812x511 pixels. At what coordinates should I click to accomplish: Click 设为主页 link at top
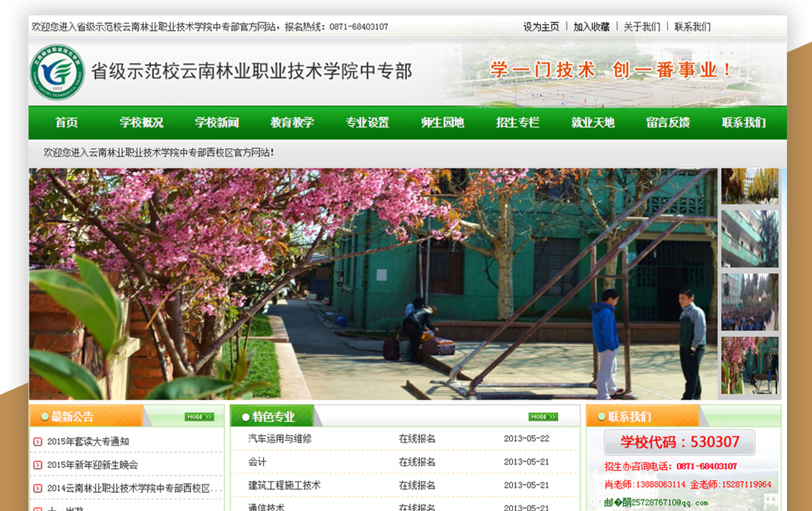(541, 26)
